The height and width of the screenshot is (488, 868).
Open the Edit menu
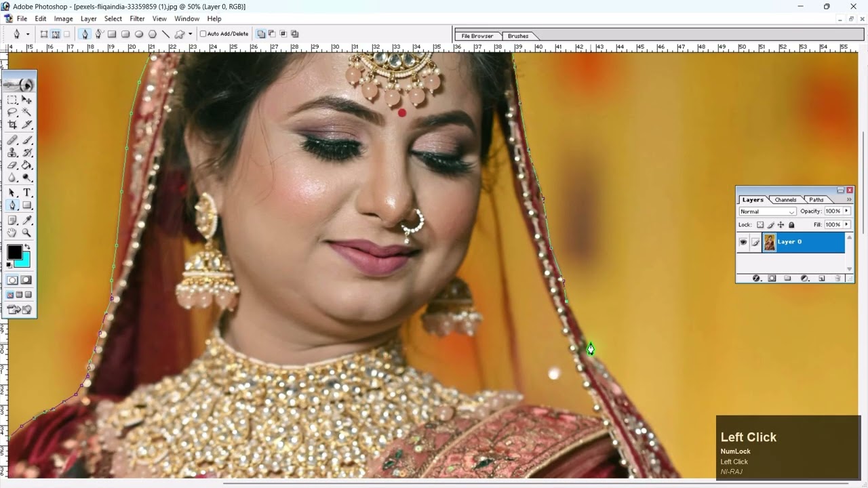click(x=41, y=19)
